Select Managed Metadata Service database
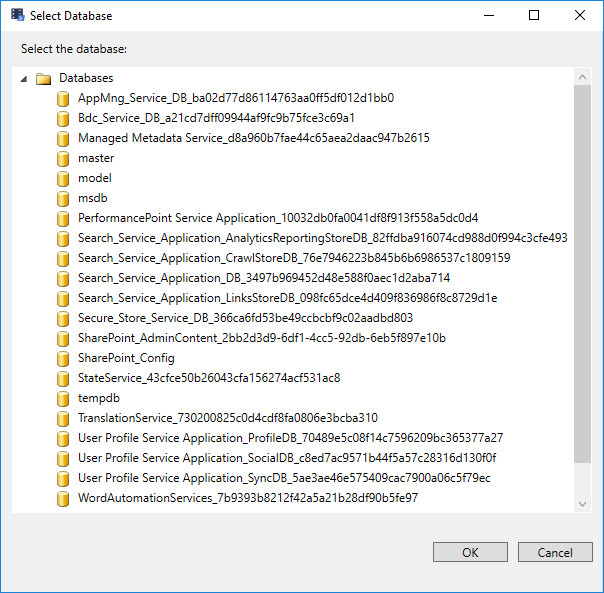604x593 pixels. pos(253,138)
